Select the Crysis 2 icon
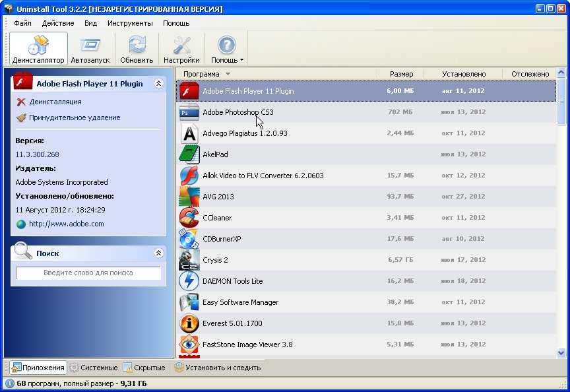Image resolution: width=570 pixels, height=392 pixels. coord(189,259)
